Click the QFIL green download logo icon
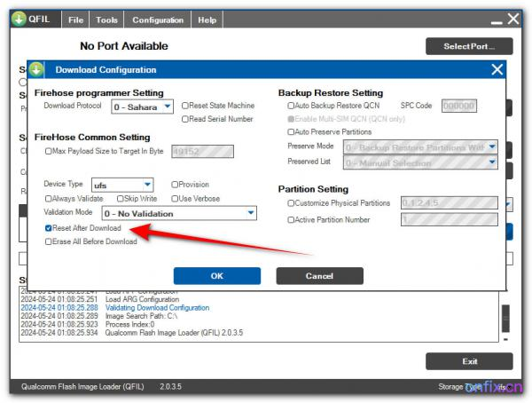This screenshot has width=532, height=403. click(19, 19)
